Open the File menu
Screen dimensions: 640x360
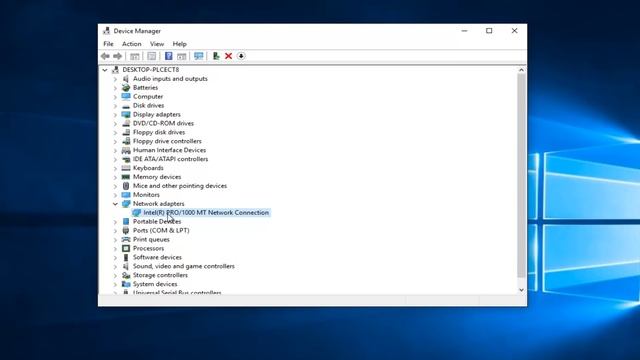tap(108, 44)
